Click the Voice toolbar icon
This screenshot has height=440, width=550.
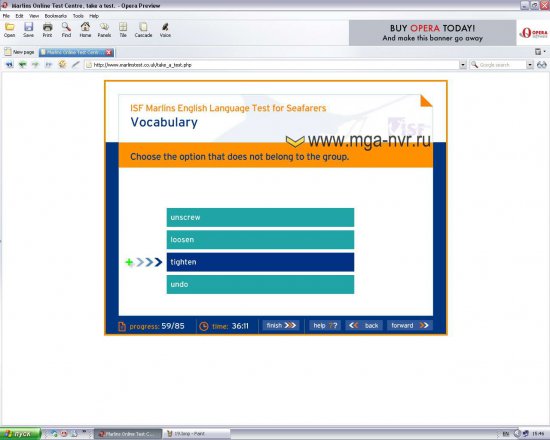pyautogui.click(x=165, y=27)
